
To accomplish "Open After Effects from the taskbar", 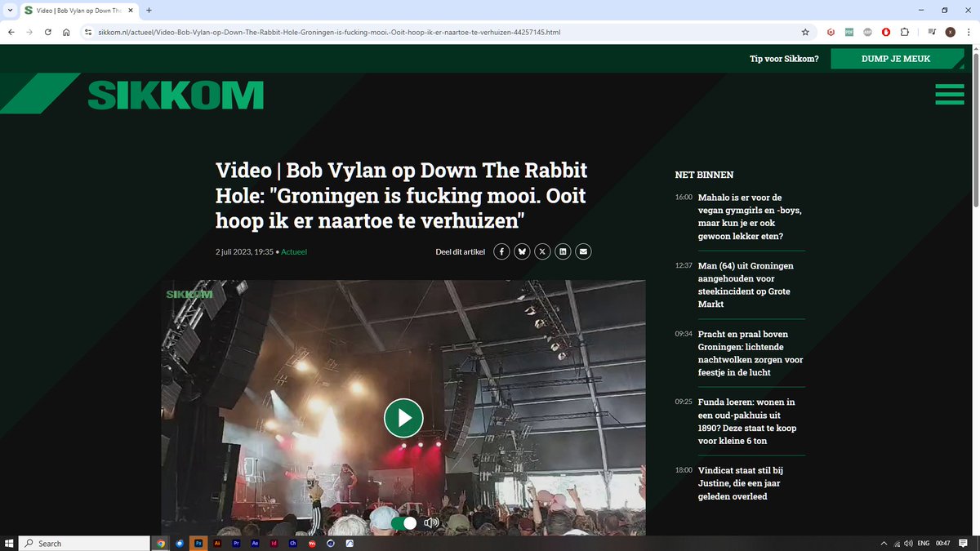I will click(255, 543).
